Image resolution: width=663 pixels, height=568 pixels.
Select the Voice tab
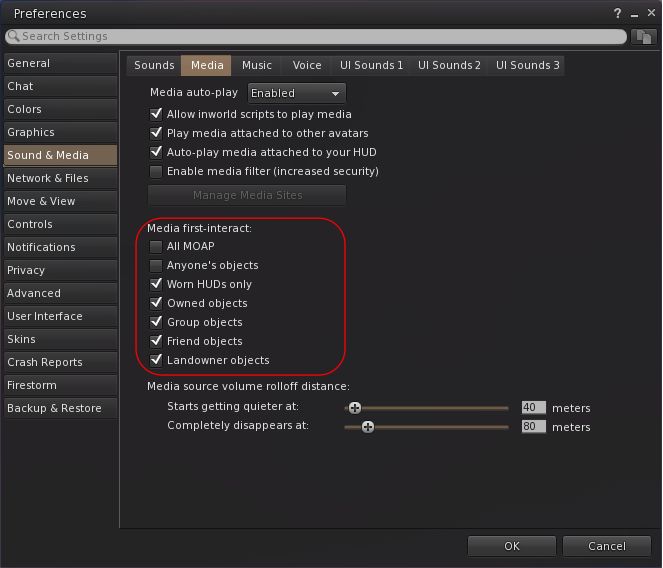(x=307, y=65)
